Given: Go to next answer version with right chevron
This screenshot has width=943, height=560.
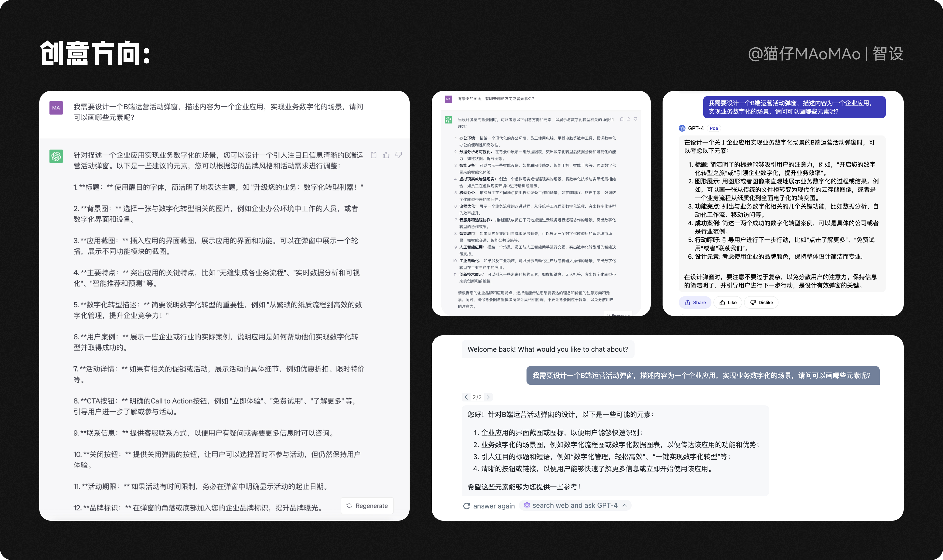Looking at the screenshot, I should pos(488,397).
